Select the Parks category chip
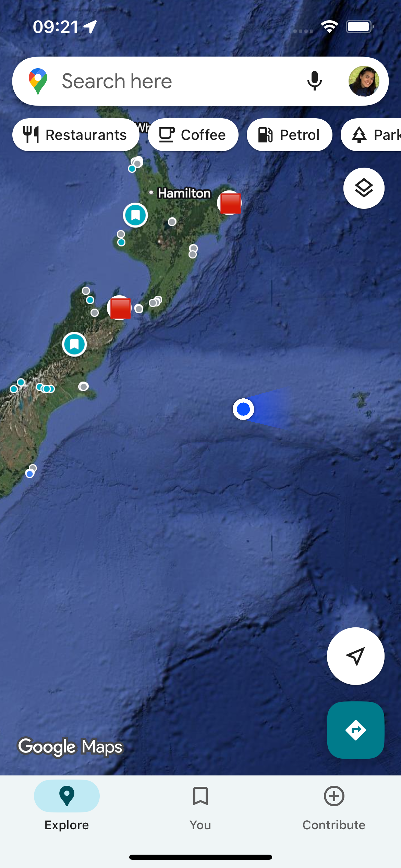This screenshot has width=401, height=868. point(371,135)
